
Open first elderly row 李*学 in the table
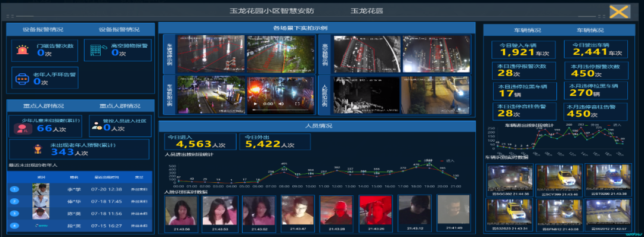point(79,189)
